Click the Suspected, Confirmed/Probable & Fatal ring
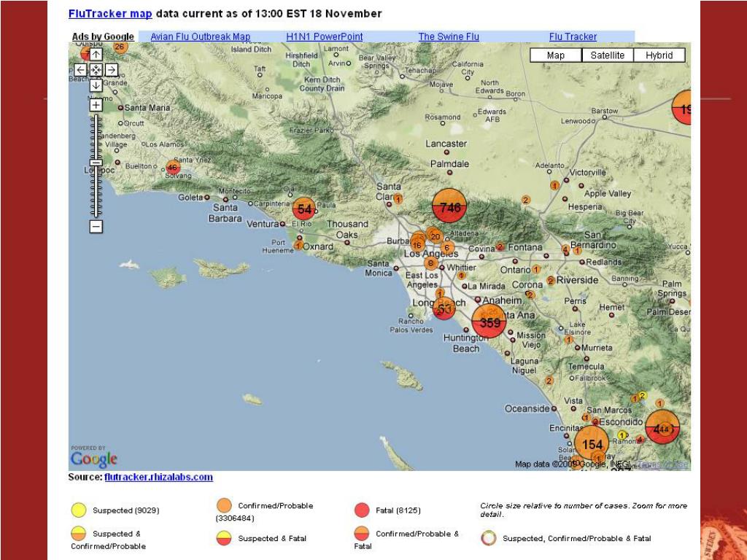Screen dimensions: 747x560 pos(488,538)
